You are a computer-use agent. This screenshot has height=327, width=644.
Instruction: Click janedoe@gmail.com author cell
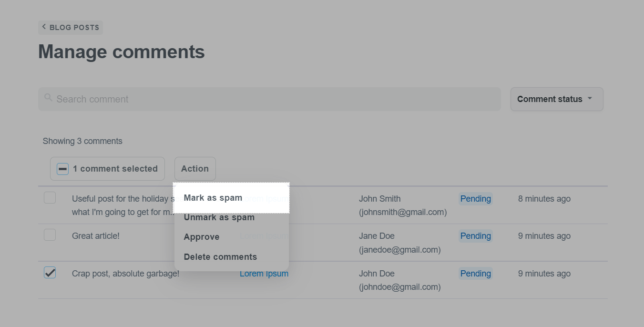tap(400, 243)
